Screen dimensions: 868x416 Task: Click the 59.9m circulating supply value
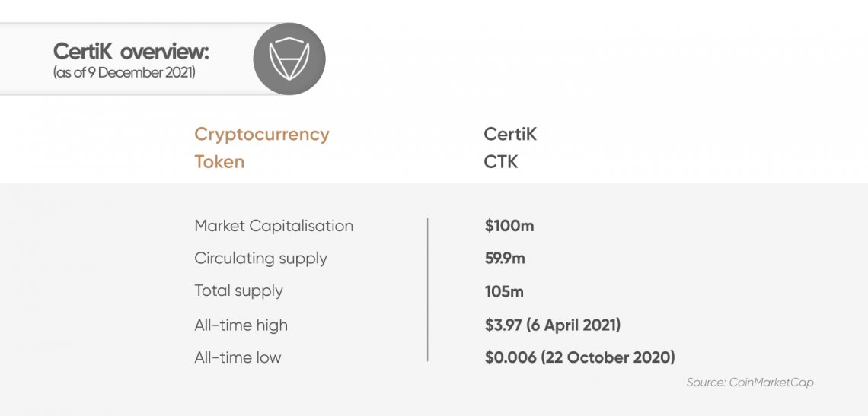[x=505, y=259]
